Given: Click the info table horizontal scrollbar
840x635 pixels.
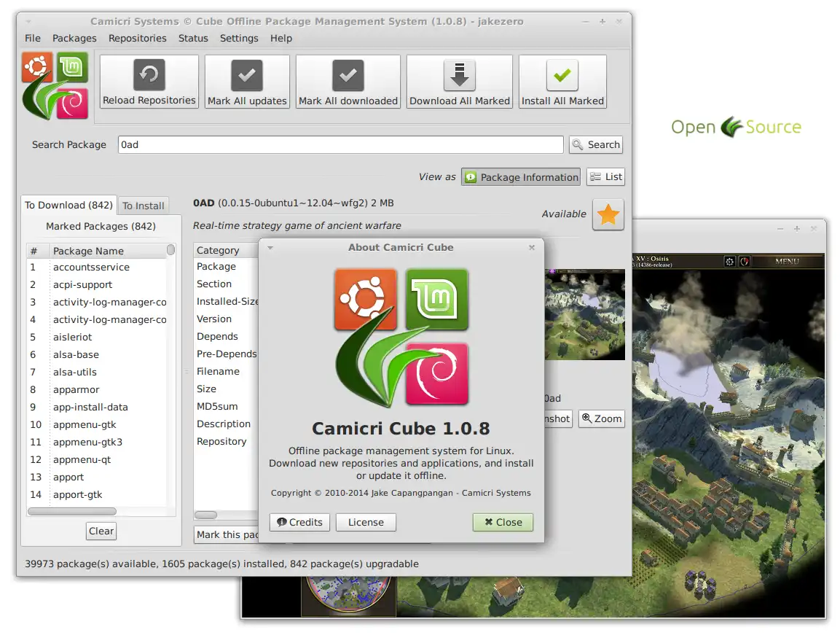Looking at the screenshot, I should point(205,515).
